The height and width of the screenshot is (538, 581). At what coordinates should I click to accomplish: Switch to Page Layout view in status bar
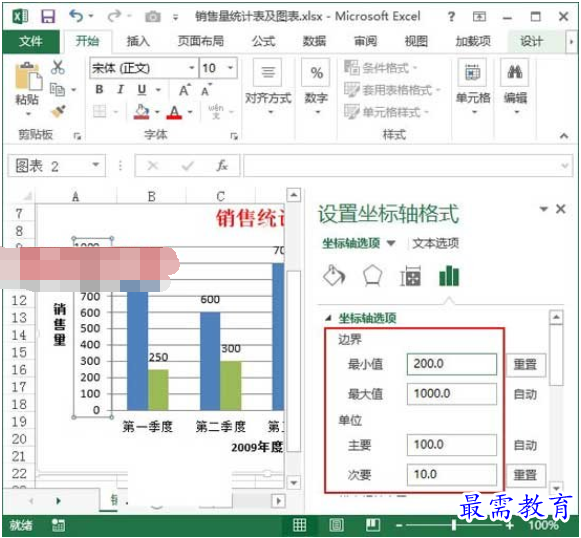pos(336,525)
